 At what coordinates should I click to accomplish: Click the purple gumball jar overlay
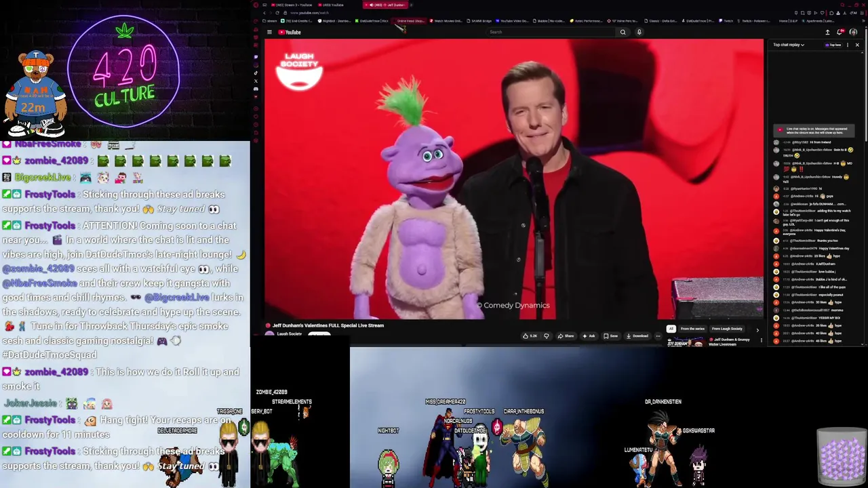point(842,457)
